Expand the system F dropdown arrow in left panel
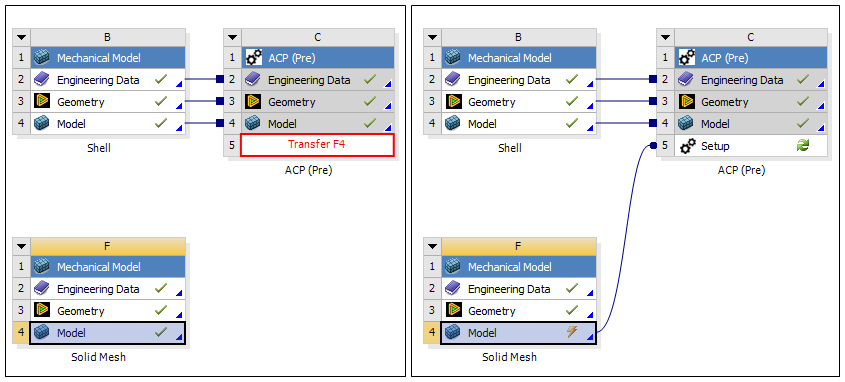The image size is (845, 382). (x=21, y=247)
